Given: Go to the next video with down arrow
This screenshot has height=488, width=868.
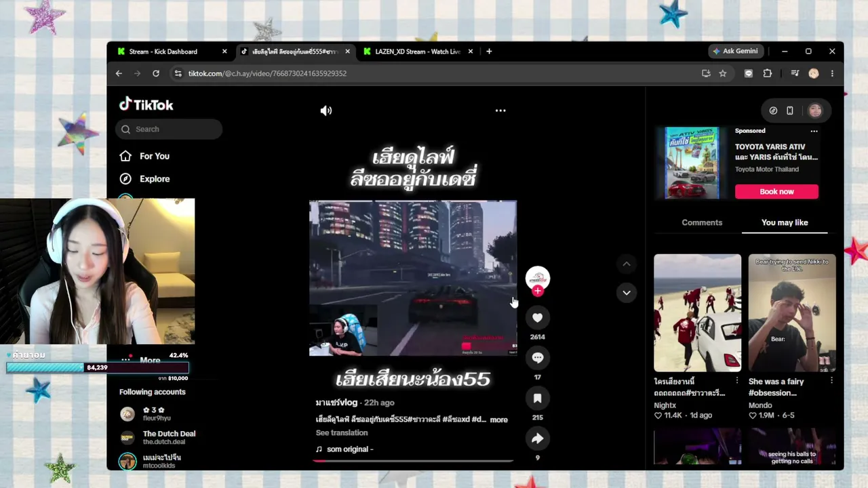Looking at the screenshot, I should [627, 293].
